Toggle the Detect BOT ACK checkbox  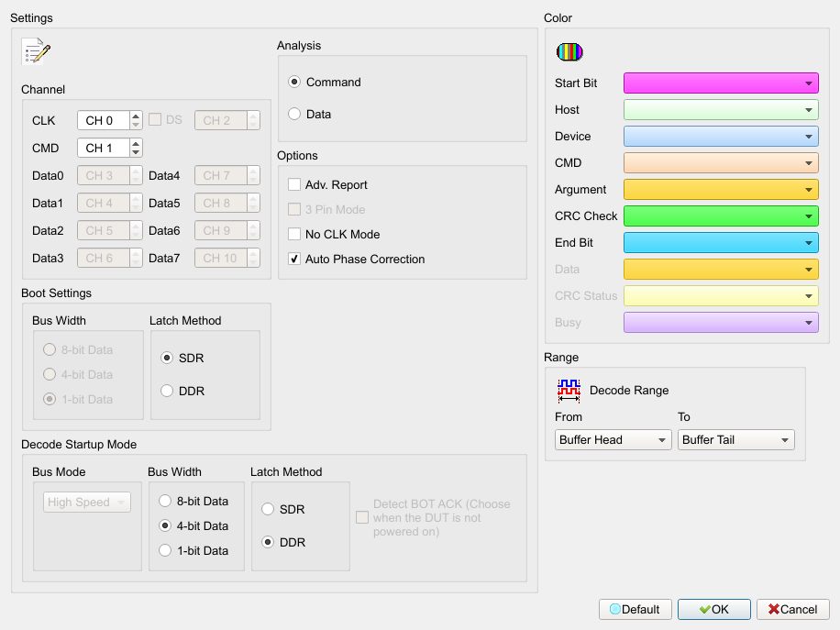click(362, 517)
